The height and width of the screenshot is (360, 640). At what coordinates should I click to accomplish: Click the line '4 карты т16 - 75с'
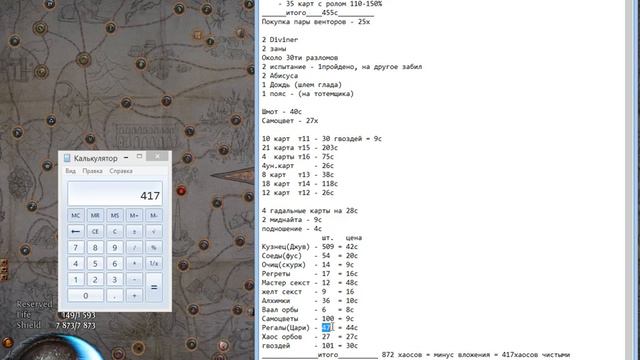coord(298,156)
